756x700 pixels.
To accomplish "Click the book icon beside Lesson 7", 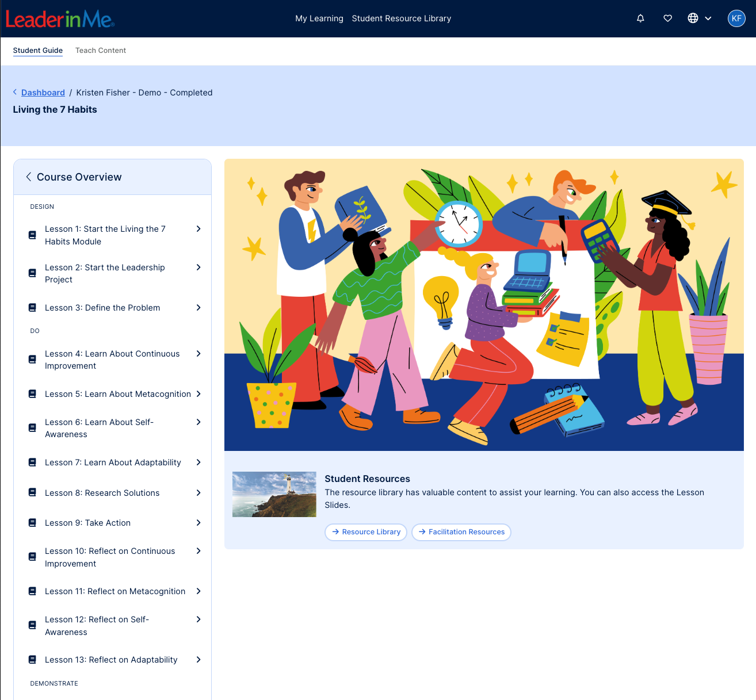I will (32, 462).
